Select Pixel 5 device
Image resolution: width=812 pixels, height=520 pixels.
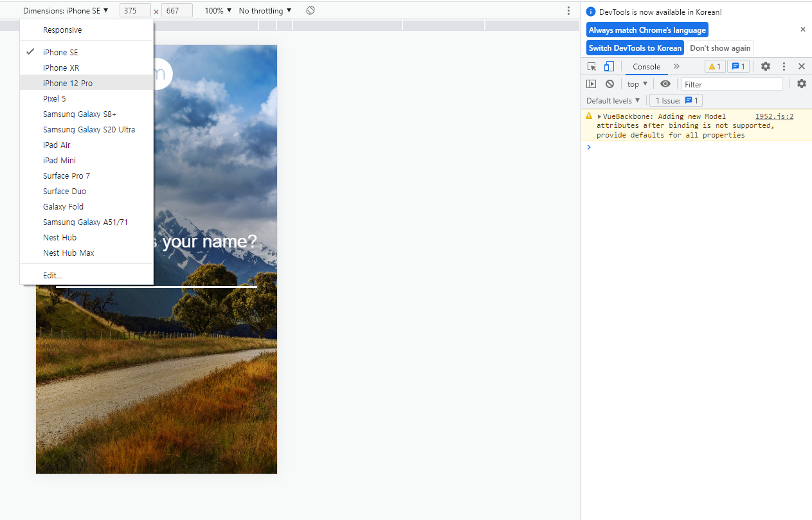click(87, 99)
